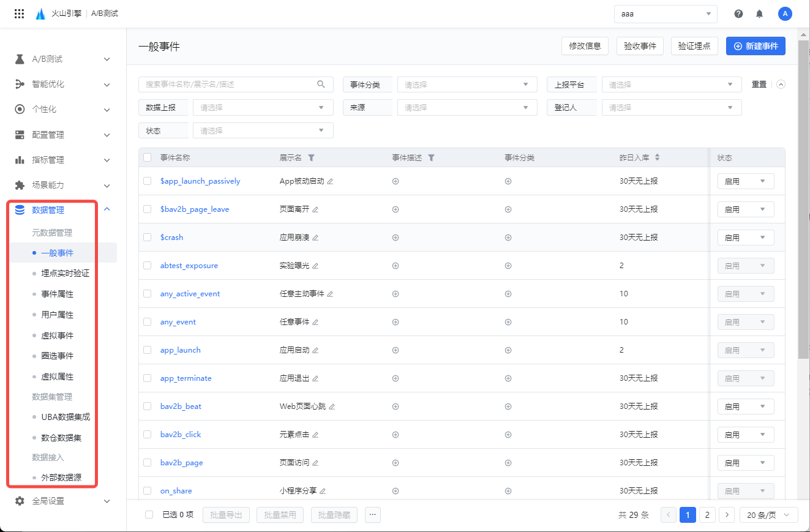The image size is (810, 532).
Task: Collapse filters with the circled chevron icon
Action: 781,84
